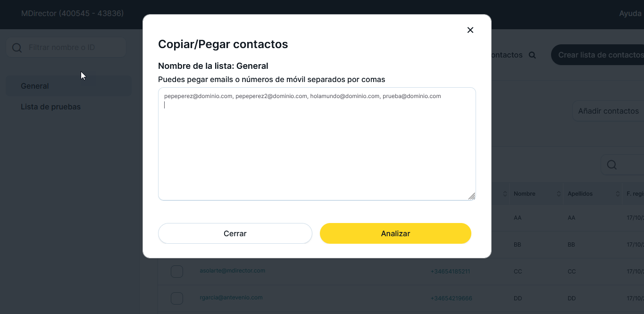644x314 pixels.
Task: Open the MDirector account selector in the header
Action: point(73,14)
